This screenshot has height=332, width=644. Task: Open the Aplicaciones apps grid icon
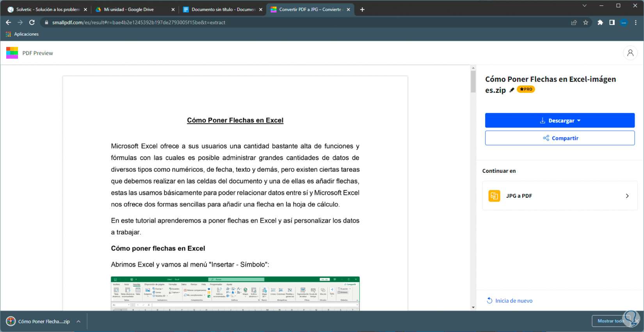click(8, 34)
